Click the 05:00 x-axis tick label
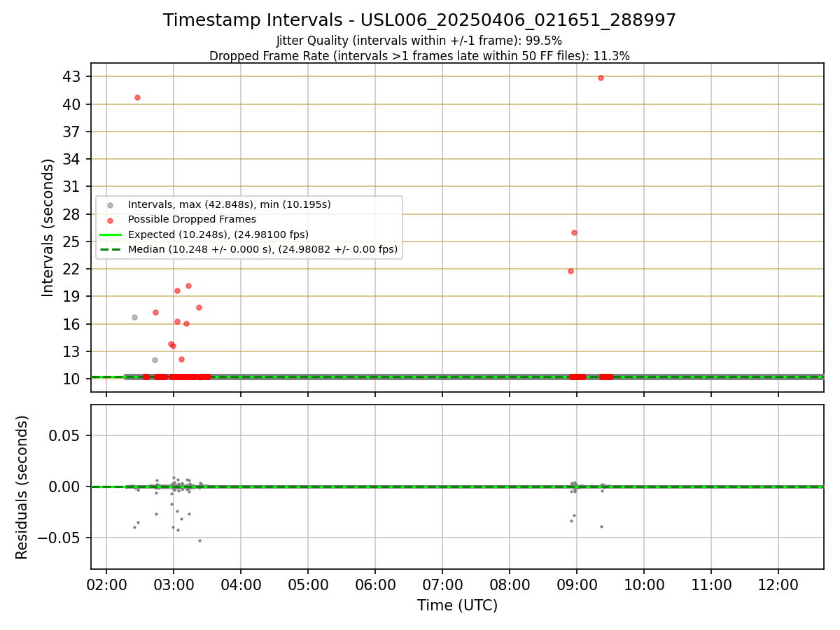This screenshot has width=840, height=630. pos(308,585)
